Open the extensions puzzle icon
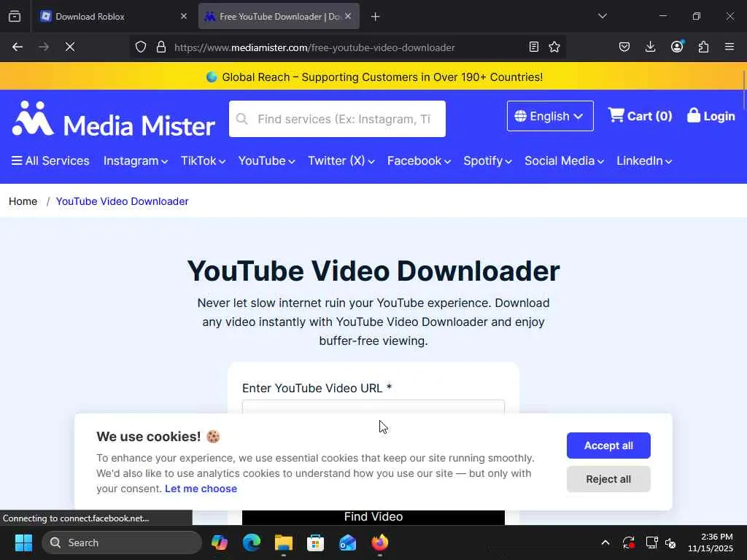The image size is (747, 560). click(703, 47)
